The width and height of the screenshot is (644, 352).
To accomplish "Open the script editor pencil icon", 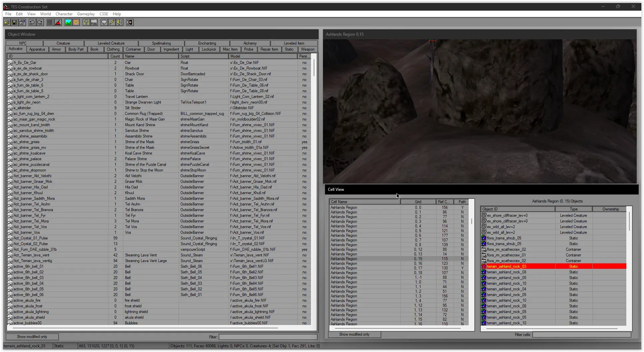I will (112, 22).
